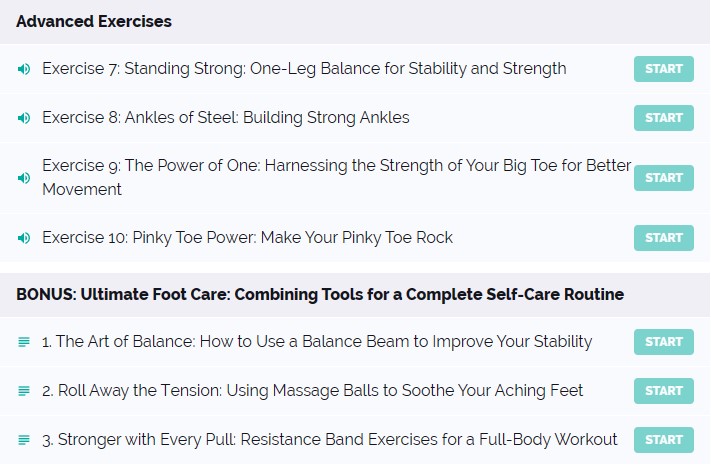
Task: Start the Roll Away the Tension lesson
Action: coord(663,391)
